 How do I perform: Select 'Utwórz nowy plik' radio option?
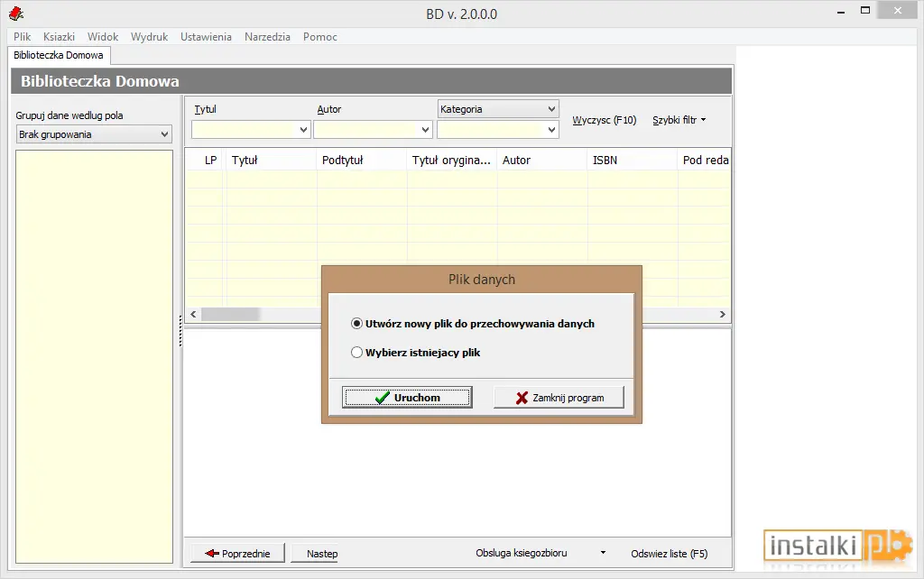356,324
